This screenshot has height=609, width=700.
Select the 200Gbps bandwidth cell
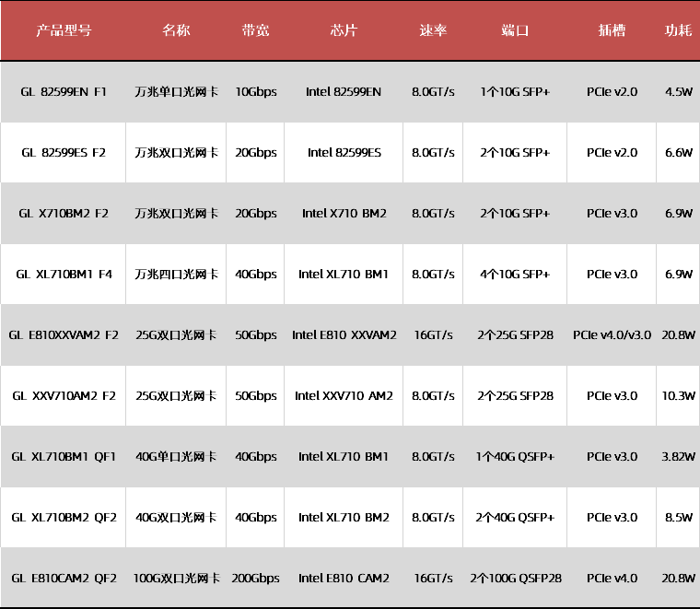255,579
